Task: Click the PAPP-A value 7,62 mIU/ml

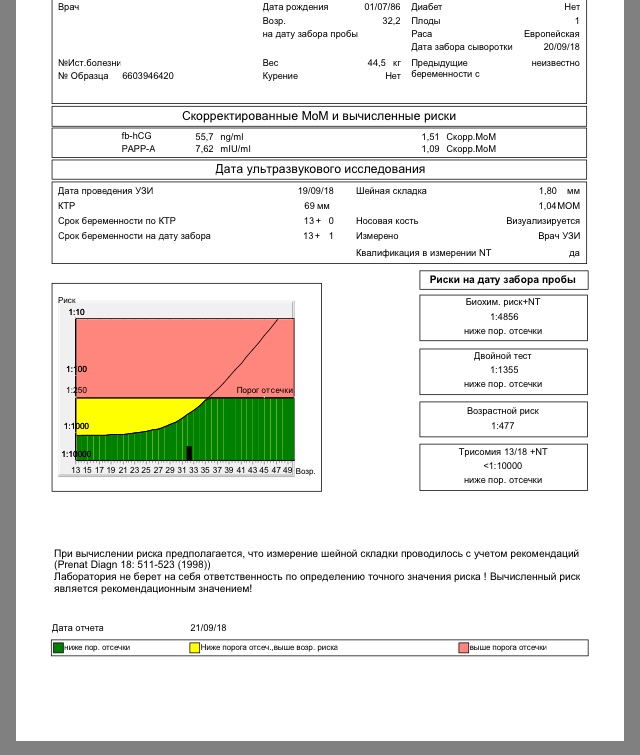Action: [x=217, y=149]
